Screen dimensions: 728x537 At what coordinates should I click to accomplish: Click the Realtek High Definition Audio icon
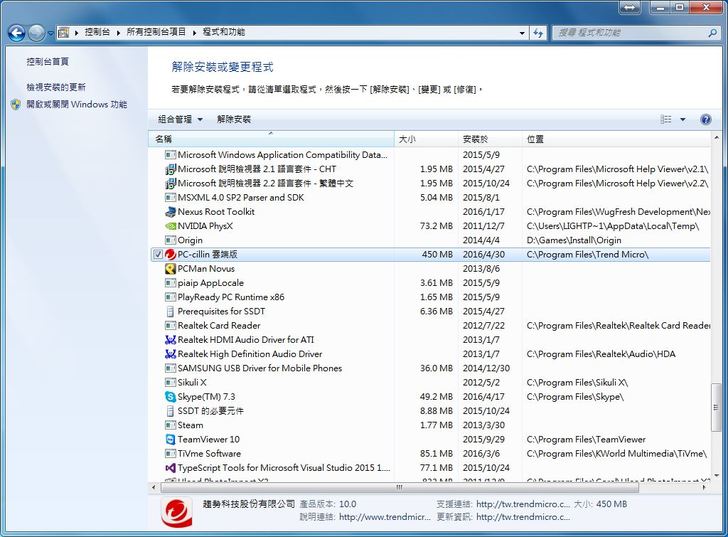coord(170,354)
